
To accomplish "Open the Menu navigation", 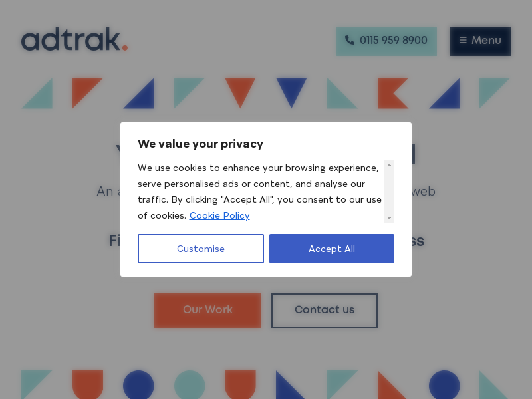I will [480, 41].
